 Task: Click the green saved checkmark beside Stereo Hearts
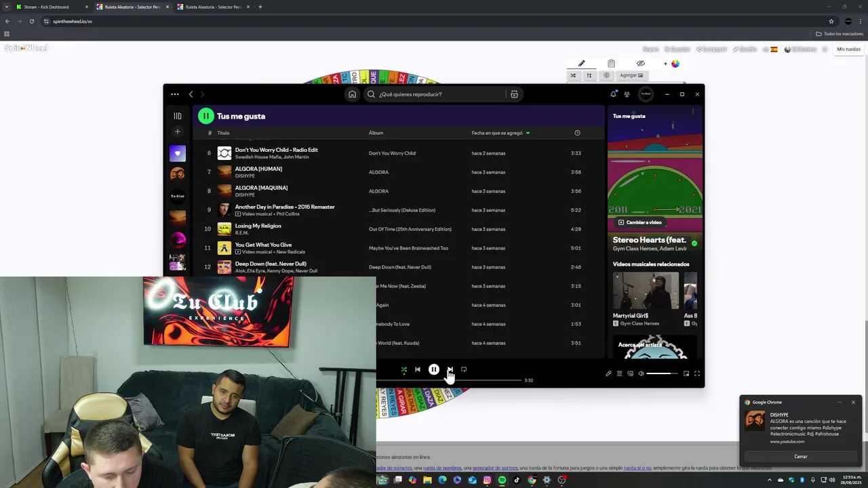click(694, 243)
